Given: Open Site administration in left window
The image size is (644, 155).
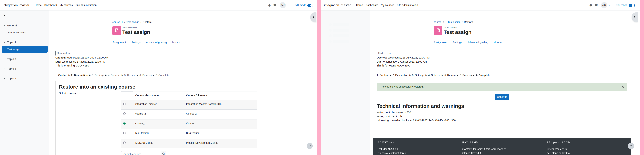Looking at the screenshot, I should click(x=86, y=5).
